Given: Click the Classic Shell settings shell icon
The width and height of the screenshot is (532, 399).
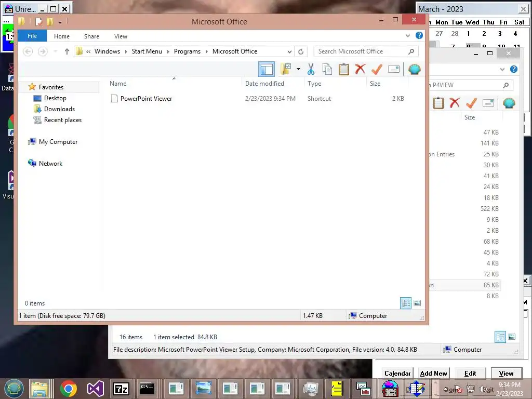Looking at the screenshot, I should 414,69.
